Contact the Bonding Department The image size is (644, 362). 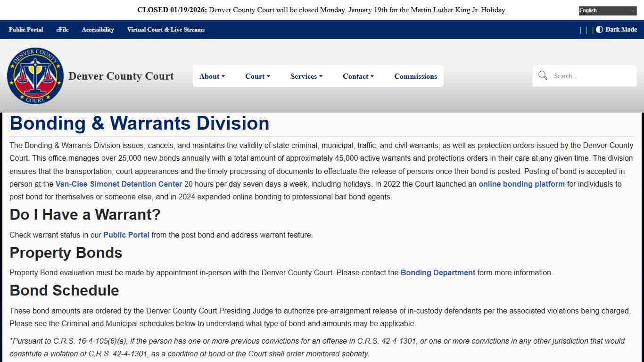(x=438, y=272)
